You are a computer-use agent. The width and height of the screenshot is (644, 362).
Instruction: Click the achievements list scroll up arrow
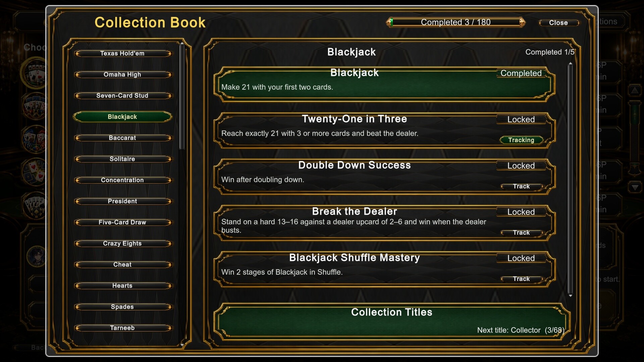click(570, 64)
